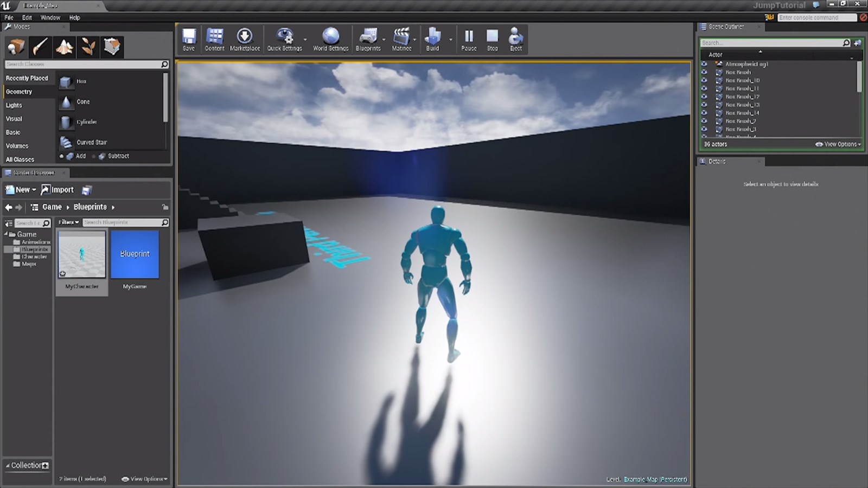
Task: Click the Build toolbar icon
Action: (x=432, y=40)
